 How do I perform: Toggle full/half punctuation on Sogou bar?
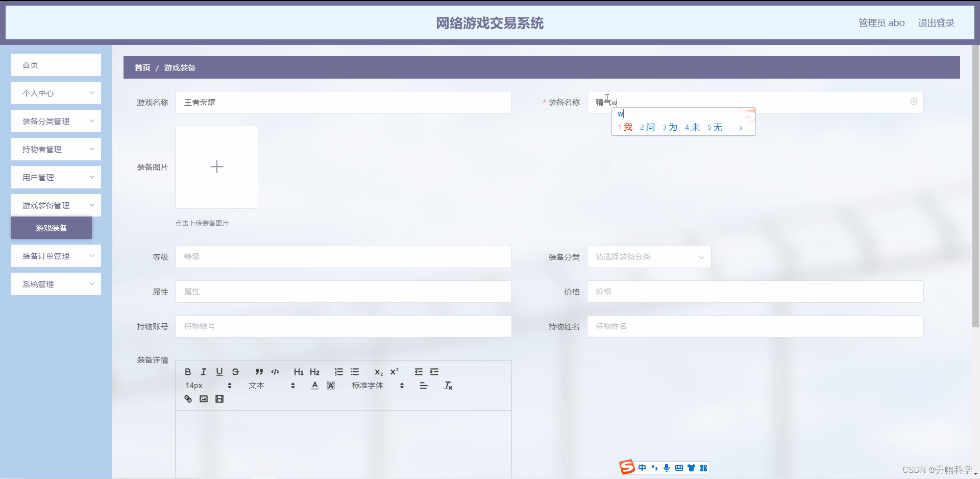click(x=654, y=467)
